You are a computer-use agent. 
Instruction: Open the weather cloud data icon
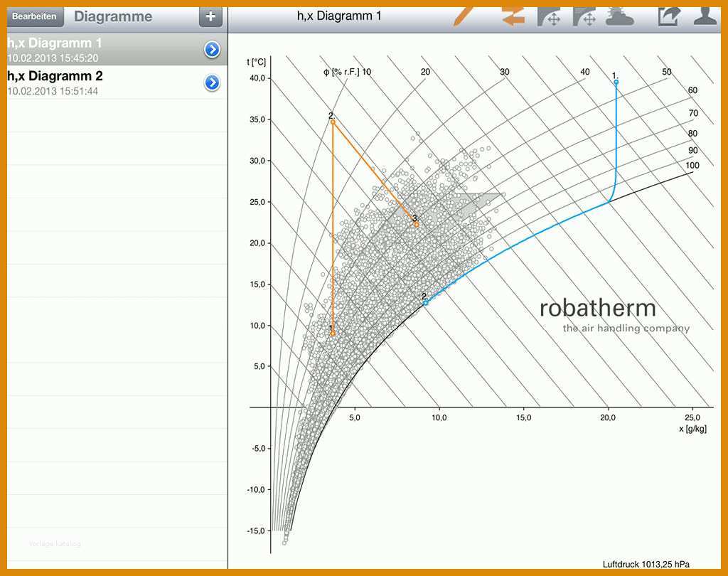coord(619,17)
